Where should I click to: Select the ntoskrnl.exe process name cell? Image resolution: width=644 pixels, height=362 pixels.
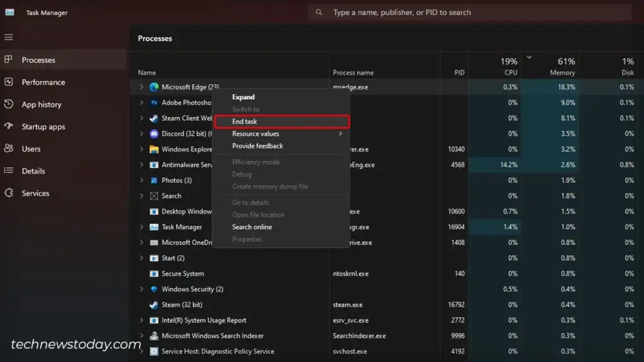[x=351, y=274]
